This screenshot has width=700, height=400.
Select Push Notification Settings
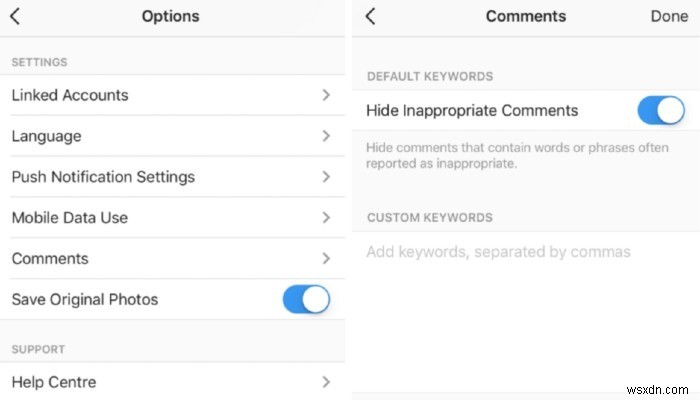click(103, 177)
